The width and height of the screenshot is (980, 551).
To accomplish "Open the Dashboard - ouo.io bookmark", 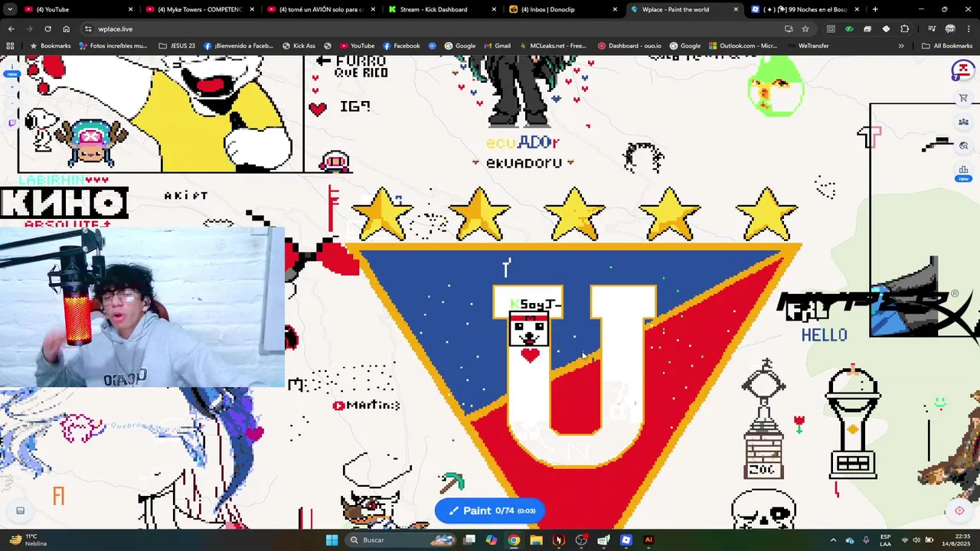I will pos(629,46).
